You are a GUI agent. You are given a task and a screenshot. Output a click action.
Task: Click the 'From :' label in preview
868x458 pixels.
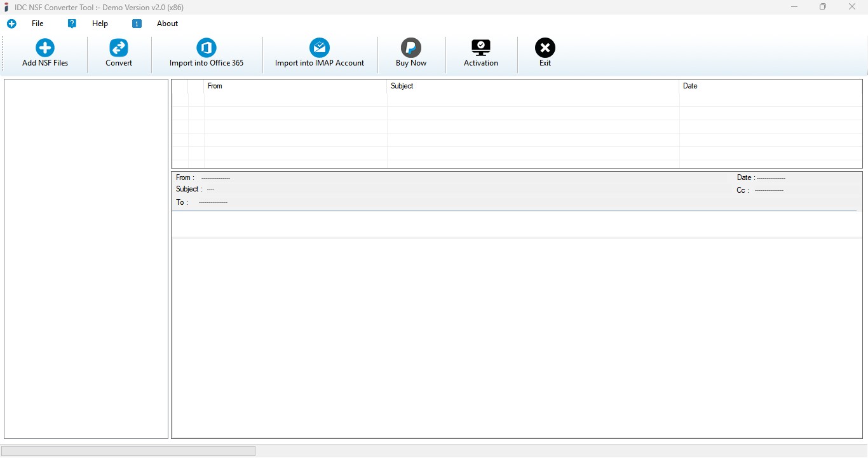click(185, 177)
